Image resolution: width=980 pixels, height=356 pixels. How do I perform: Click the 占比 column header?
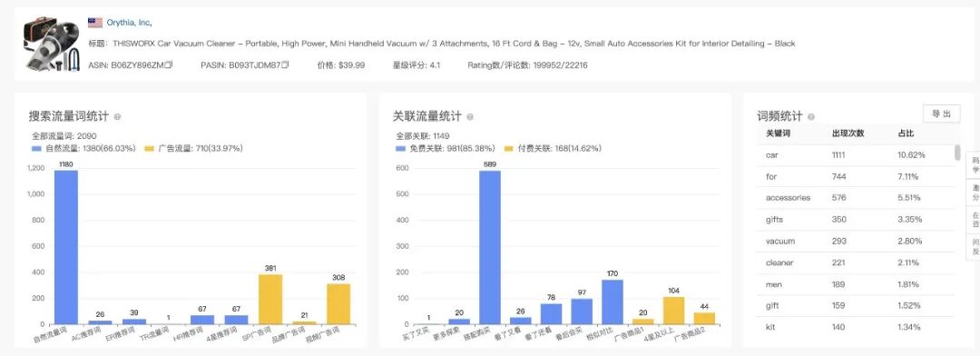click(x=906, y=133)
